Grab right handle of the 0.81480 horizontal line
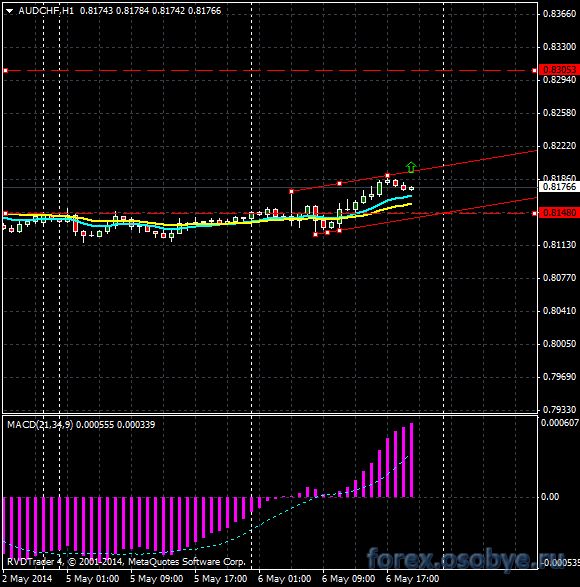 point(534,213)
